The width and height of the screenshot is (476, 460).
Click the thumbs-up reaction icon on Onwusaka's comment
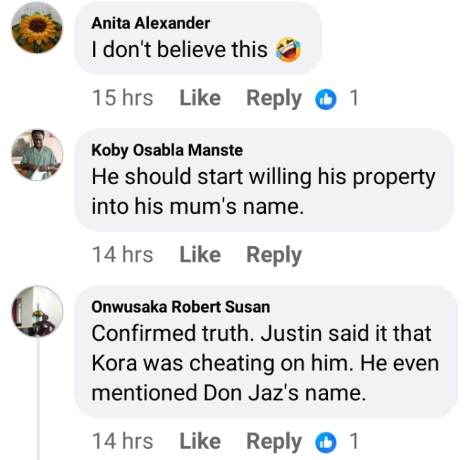pyautogui.click(x=326, y=442)
